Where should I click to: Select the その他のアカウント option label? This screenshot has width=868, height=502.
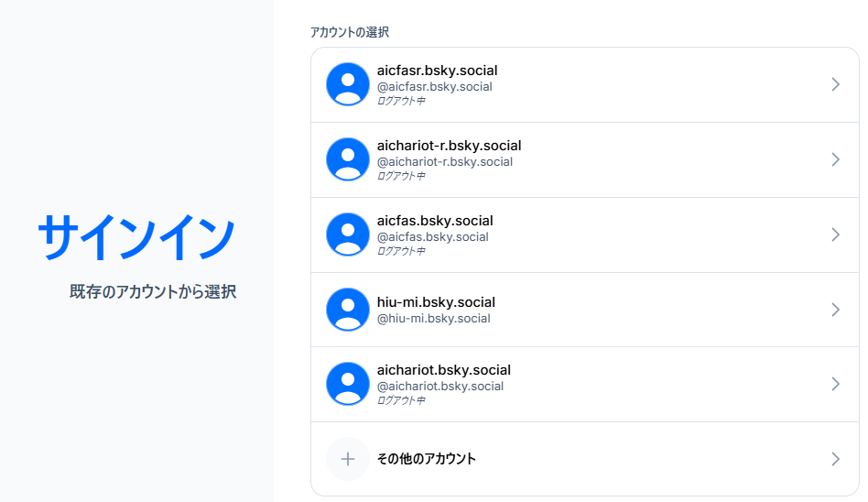(426, 459)
